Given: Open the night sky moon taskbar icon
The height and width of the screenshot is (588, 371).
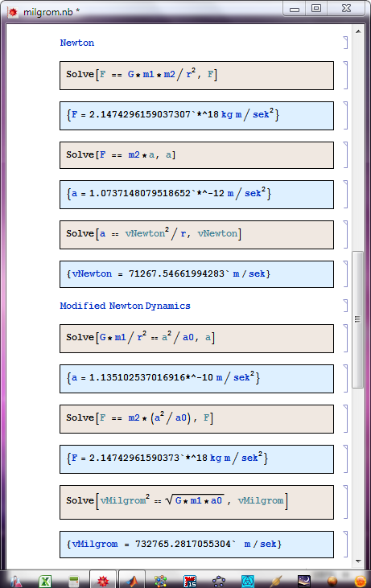Looking at the screenshot, I should point(304,581).
